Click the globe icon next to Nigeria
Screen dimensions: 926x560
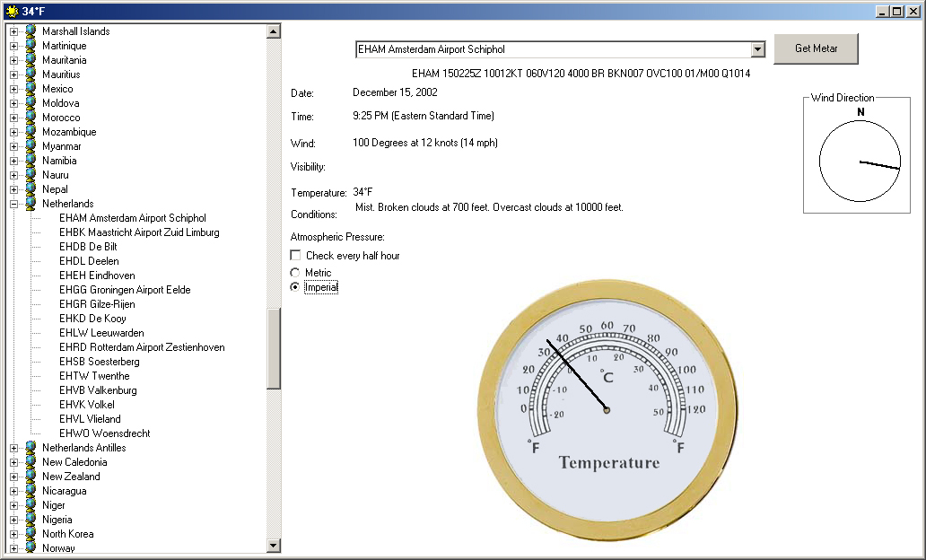click(31, 520)
